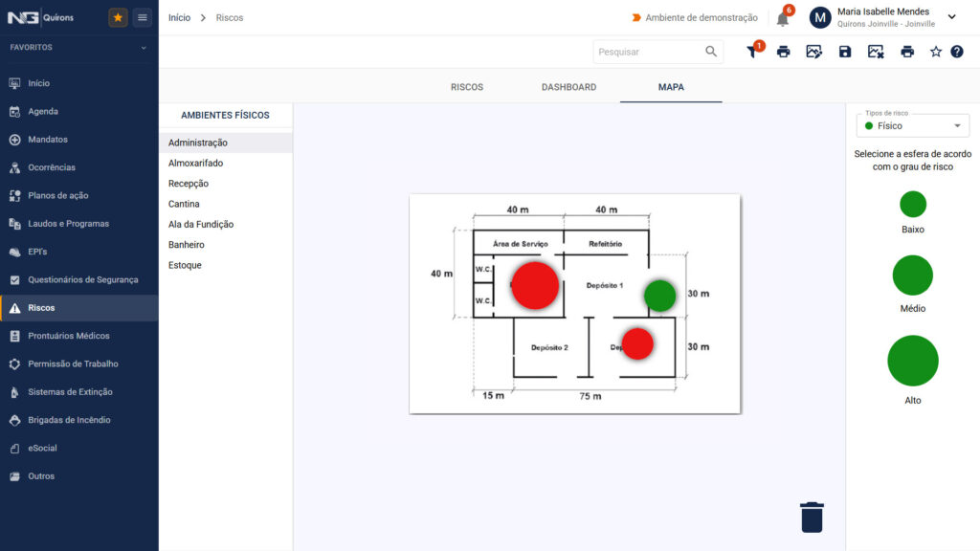The image size is (980, 551).
Task: Expand the Tipos de risco Físico dropdown
Action: tap(912, 125)
